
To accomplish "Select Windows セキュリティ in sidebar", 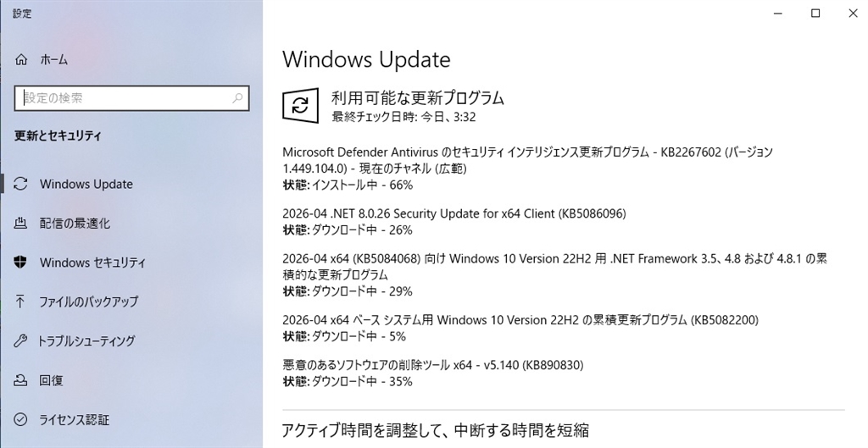I will click(92, 263).
